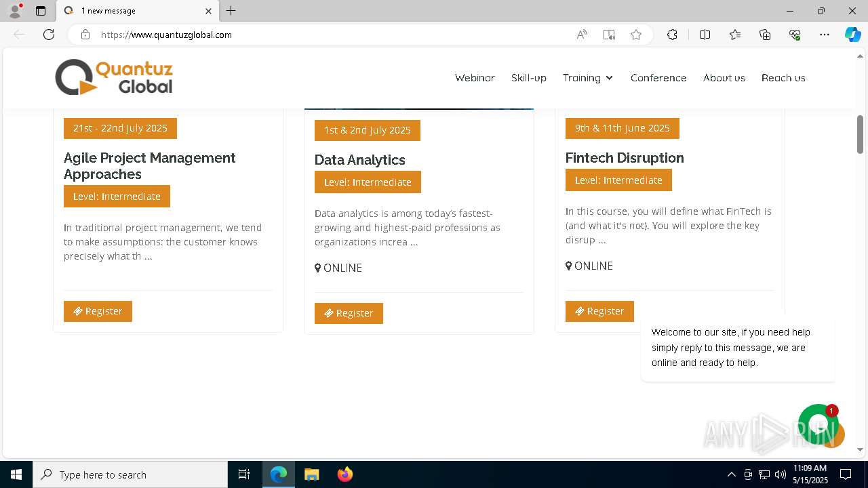868x488 pixels.
Task: Open the Favorites list
Action: 735,35
